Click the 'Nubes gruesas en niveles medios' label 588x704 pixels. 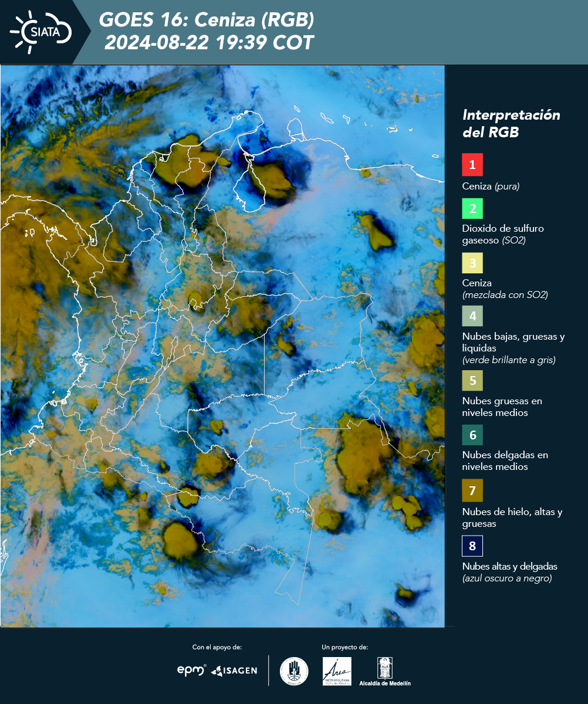(x=502, y=407)
